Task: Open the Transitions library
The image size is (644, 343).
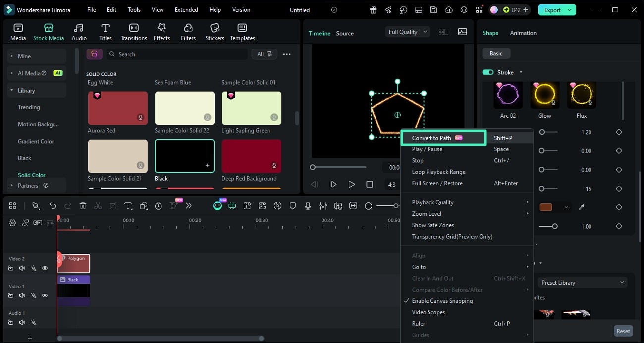Action: (134, 32)
